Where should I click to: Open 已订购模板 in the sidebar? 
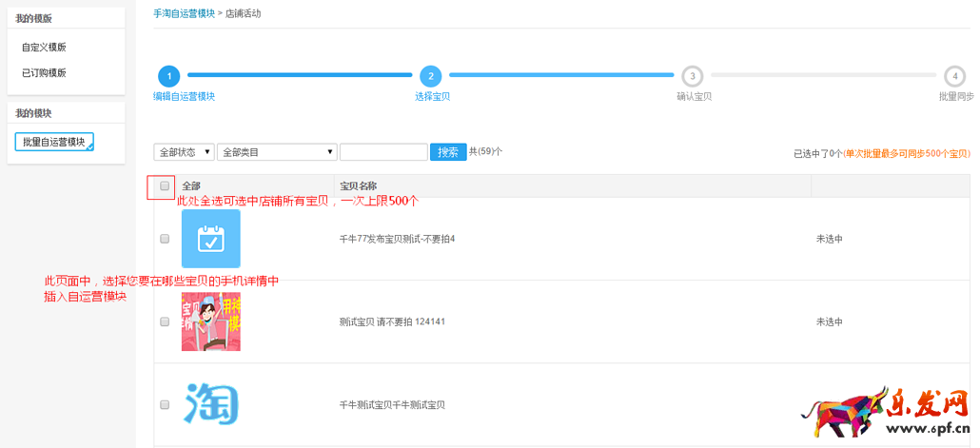[44, 72]
